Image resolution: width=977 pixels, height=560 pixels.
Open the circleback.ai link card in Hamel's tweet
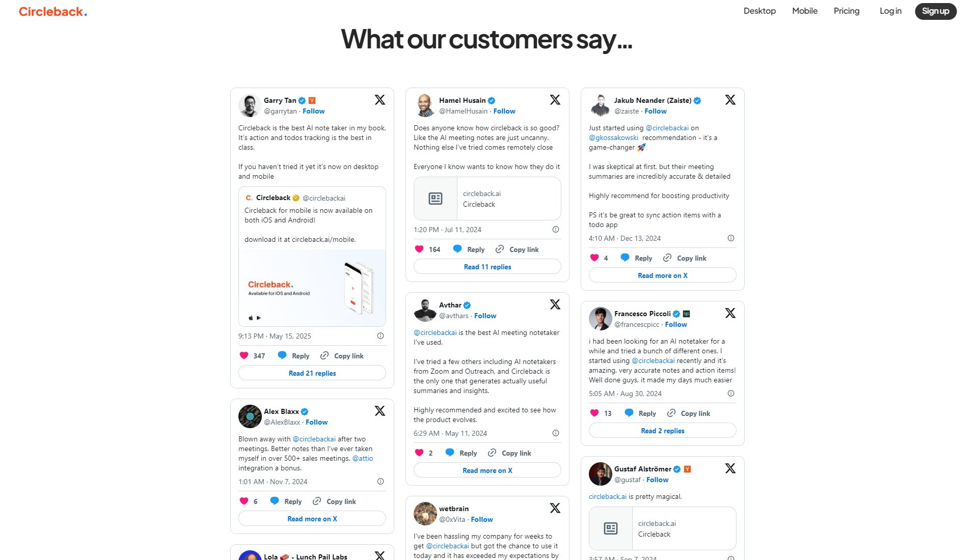tap(487, 199)
